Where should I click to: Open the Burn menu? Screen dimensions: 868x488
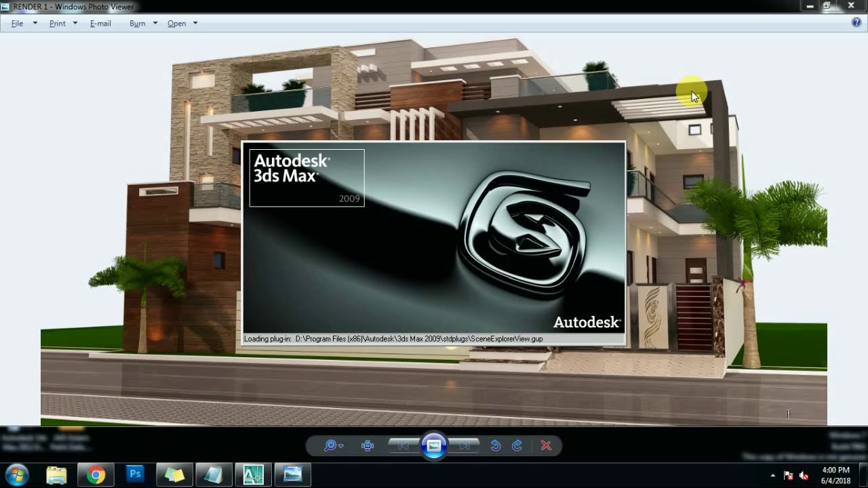pos(138,23)
